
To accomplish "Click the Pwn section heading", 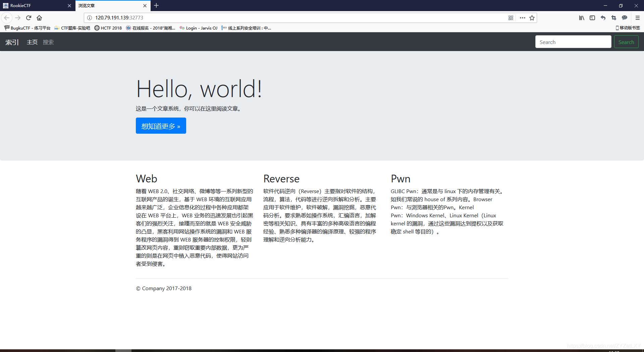I will pos(400,179).
